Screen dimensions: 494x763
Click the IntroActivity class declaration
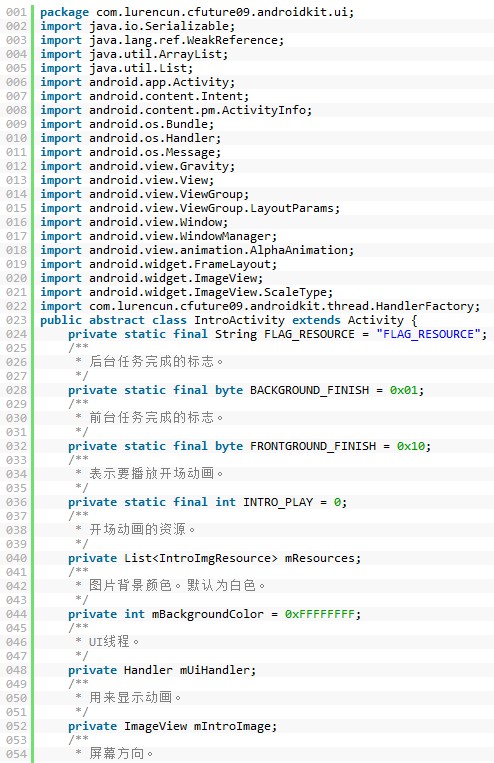[228, 320]
